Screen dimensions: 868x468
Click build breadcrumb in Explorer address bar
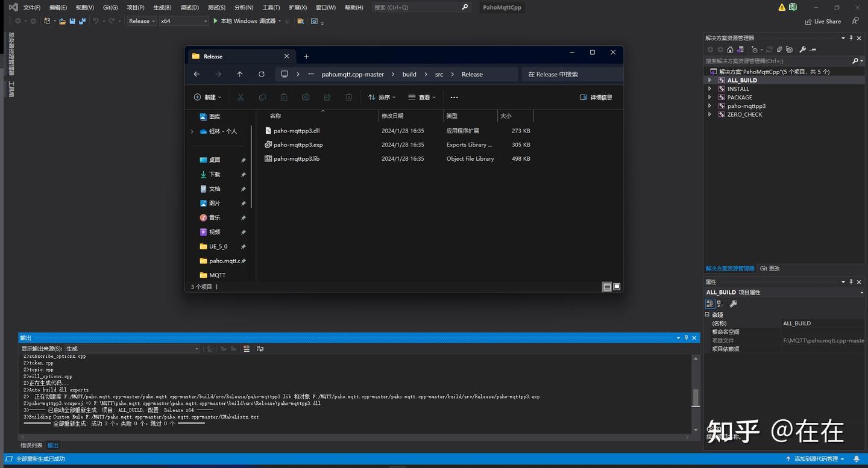pyautogui.click(x=409, y=75)
